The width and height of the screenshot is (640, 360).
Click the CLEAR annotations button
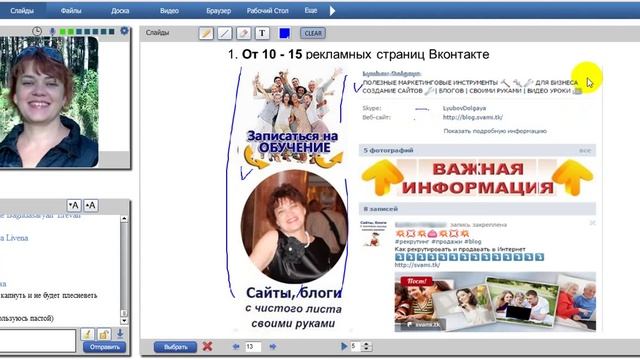pos(313,33)
